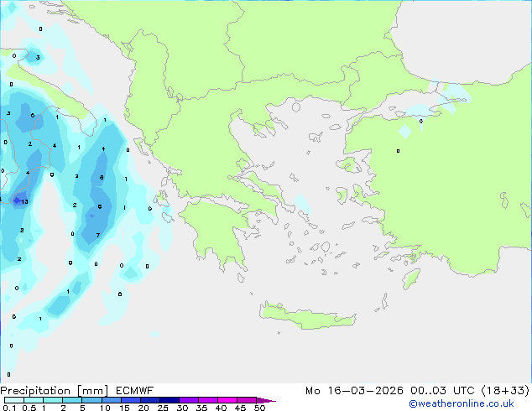Pick the 0.5–1 mm legend swatch
The height and width of the screenshot is (411, 532).
coord(34,400)
